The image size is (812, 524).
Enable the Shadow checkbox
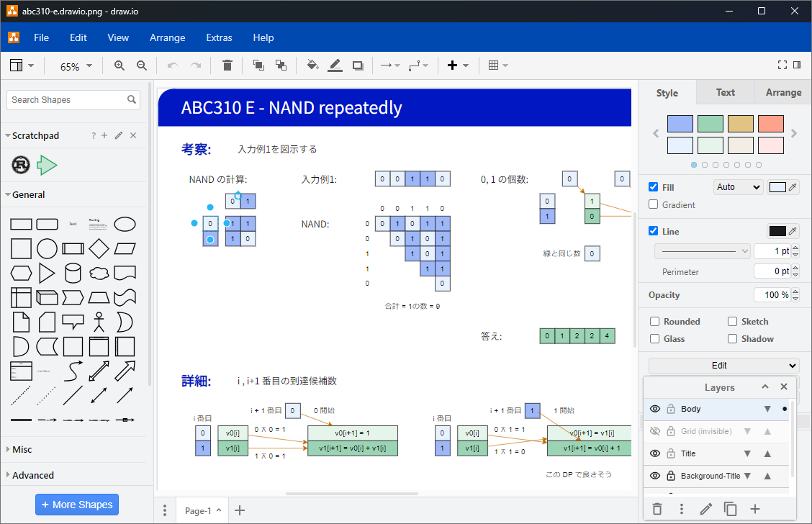(x=732, y=338)
